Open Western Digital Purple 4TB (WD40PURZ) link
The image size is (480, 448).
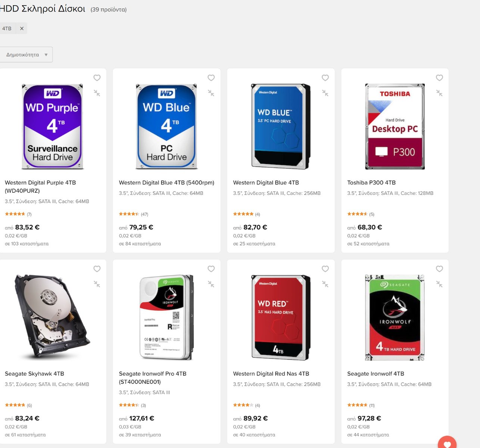pos(40,187)
